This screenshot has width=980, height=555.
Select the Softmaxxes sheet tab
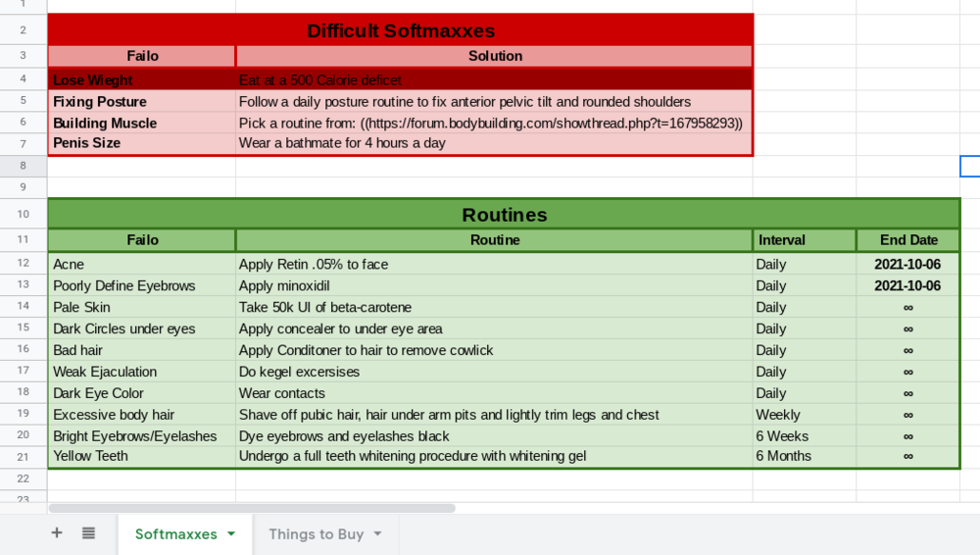(176, 534)
